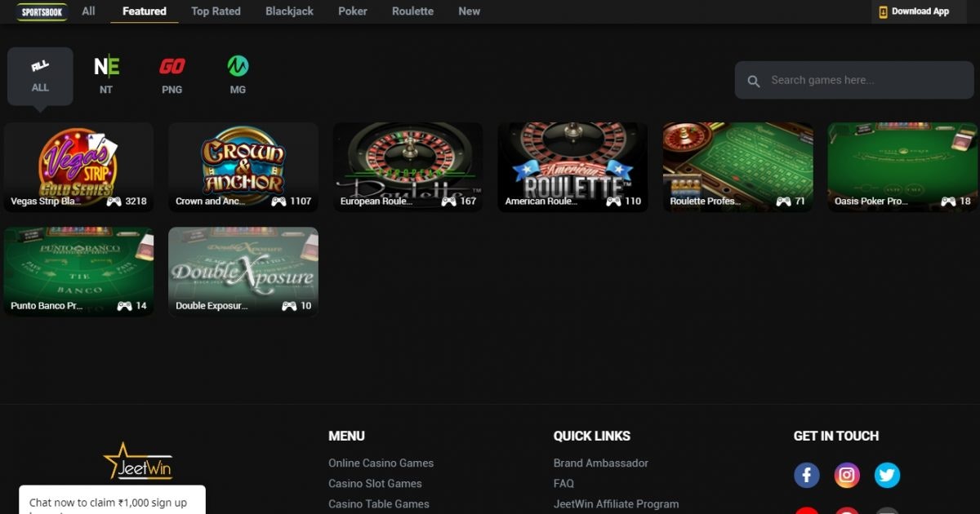The width and height of the screenshot is (980, 514).
Task: Select the ALL providers filter
Action: pos(40,76)
